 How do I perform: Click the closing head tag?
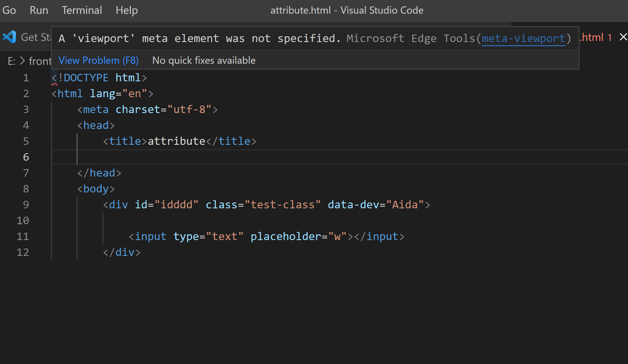99,173
